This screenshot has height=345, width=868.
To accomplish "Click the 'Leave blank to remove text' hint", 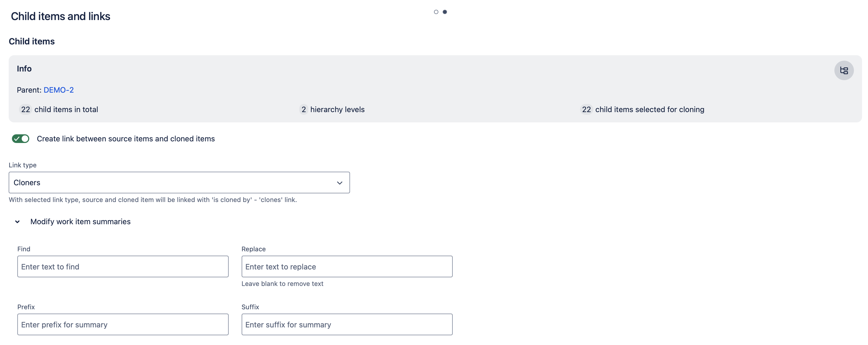I will (282, 284).
